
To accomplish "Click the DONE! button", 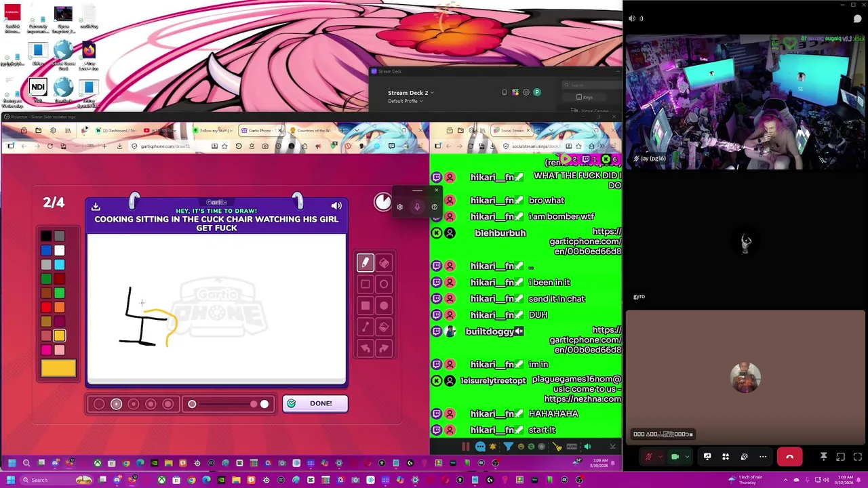I will (x=315, y=403).
